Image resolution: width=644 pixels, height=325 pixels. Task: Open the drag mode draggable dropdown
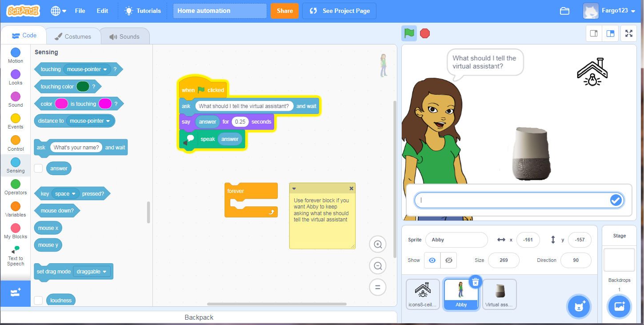point(92,272)
